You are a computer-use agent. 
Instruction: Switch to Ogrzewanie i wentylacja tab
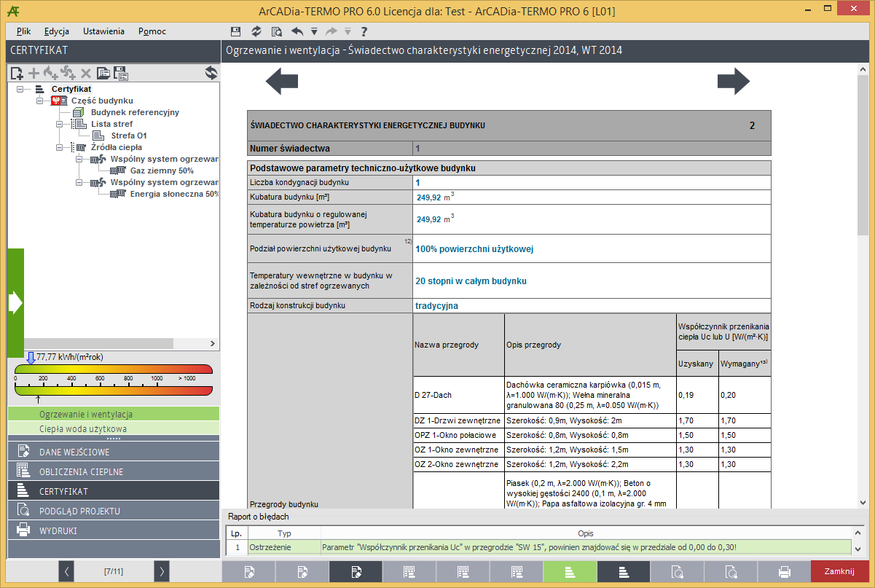114,414
